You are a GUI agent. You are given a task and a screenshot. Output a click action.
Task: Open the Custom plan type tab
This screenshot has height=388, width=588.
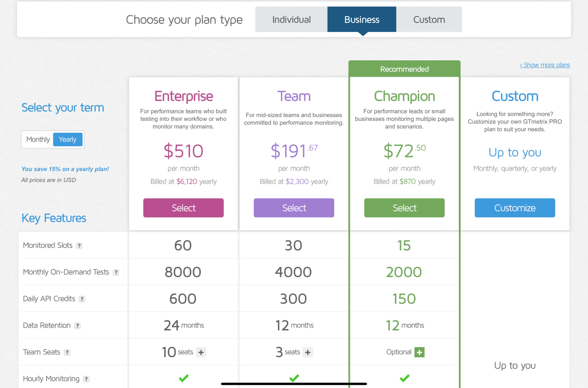(x=429, y=20)
